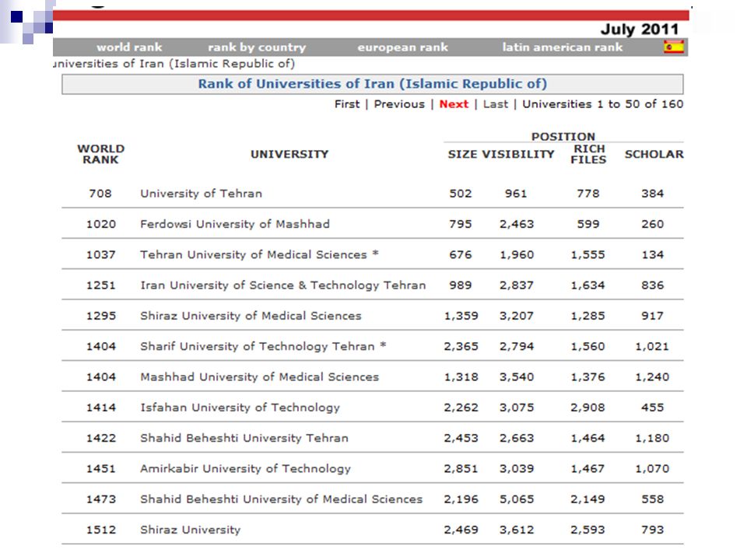
Task: Click the red Next link
Action: pos(454,103)
